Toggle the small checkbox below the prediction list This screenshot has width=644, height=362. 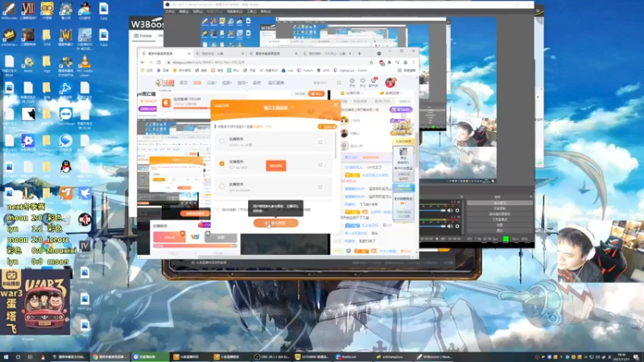tap(218, 210)
